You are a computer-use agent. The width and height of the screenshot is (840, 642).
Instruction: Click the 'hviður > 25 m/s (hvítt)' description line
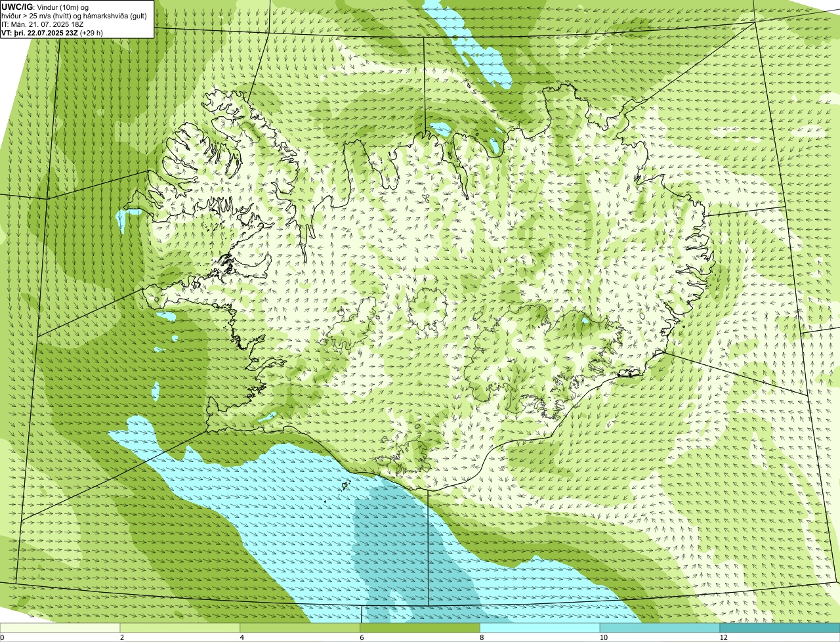pyautogui.click(x=73, y=16)
